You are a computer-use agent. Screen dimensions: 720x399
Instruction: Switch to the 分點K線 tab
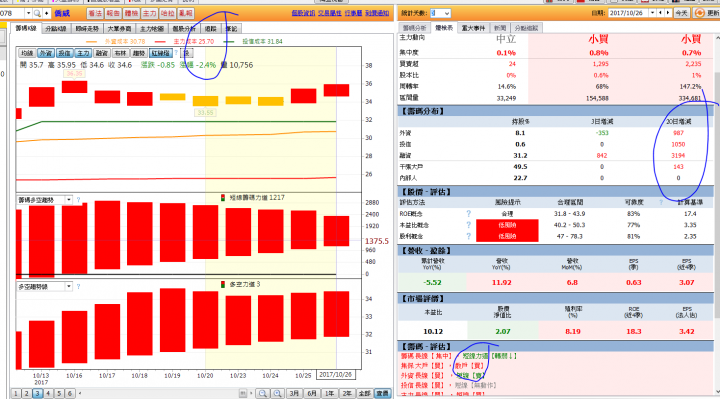click(56, 29)
